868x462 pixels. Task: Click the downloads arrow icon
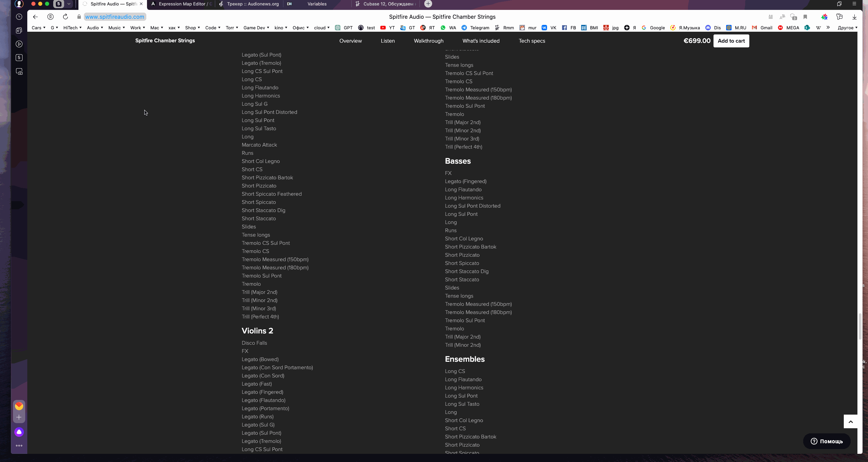(854, 17)
